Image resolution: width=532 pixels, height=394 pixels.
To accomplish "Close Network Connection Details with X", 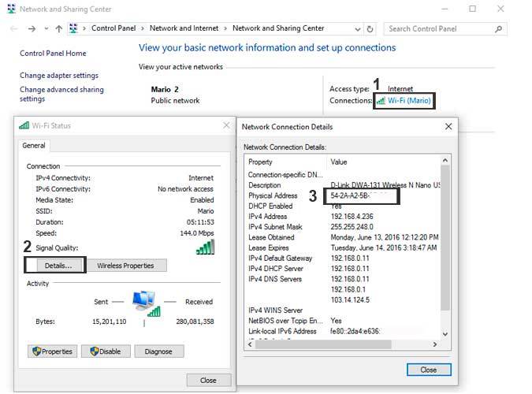I will click(448, 127).
